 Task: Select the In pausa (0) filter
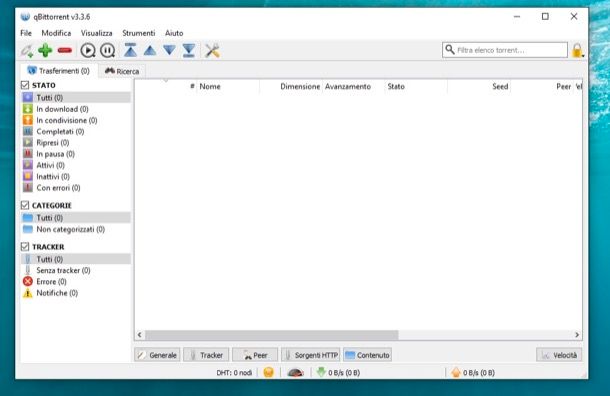pos(76,154)
